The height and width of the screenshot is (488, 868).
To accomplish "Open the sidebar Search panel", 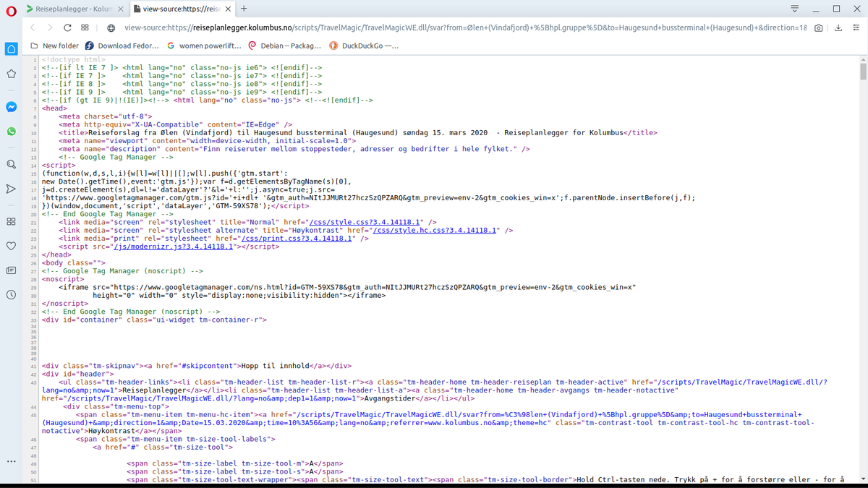I will pyautogui.click(x=11, y=164).
